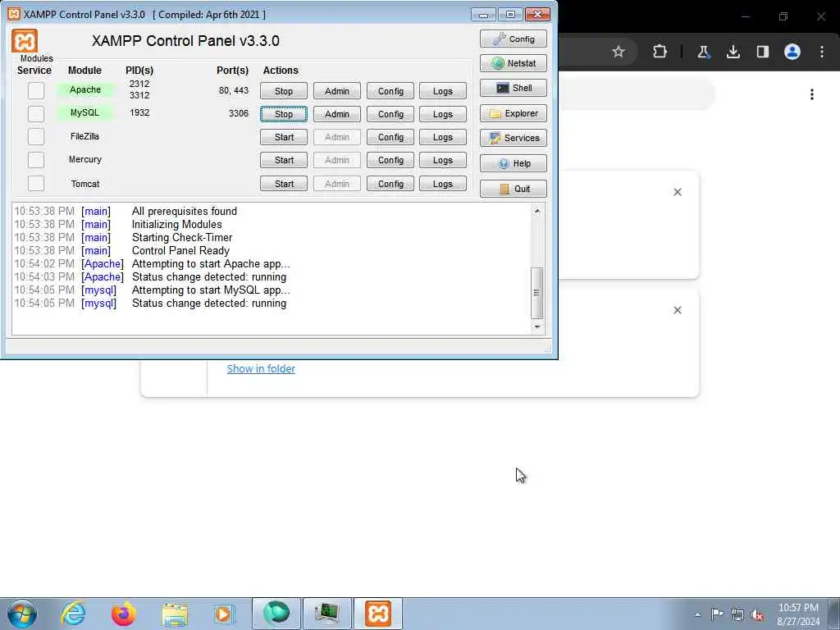Start the FileZilla module

click(x=284, y=137)
